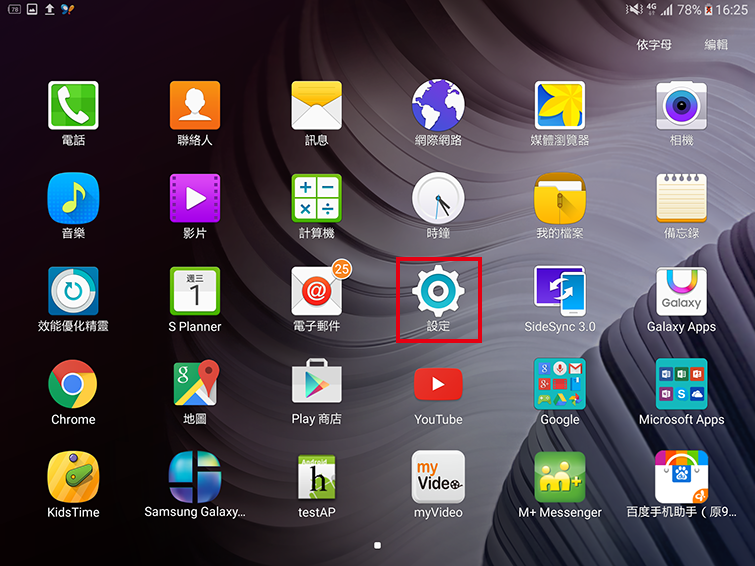Launch 效能優化精靈 optimizer app
The width and height of the screenshot is (755, 566).
tap(73, 291)
